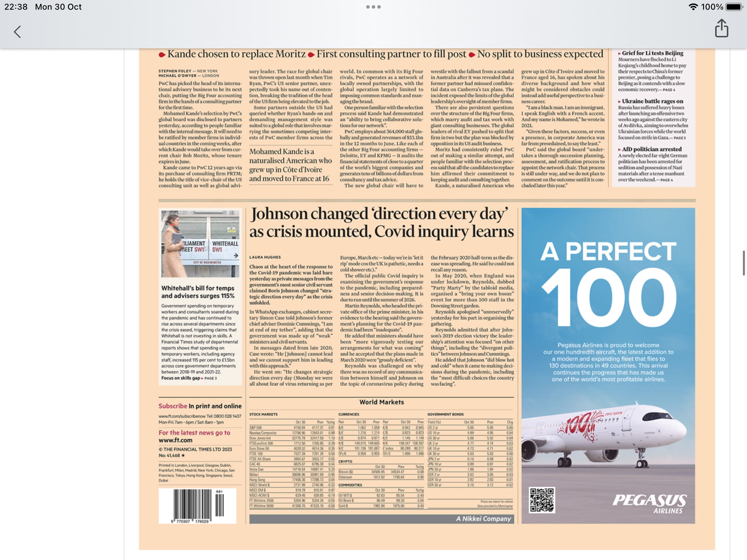Tap the Stephen Foley — New York byline
This screenshot has height=560, width=747.
coord(188,71)
